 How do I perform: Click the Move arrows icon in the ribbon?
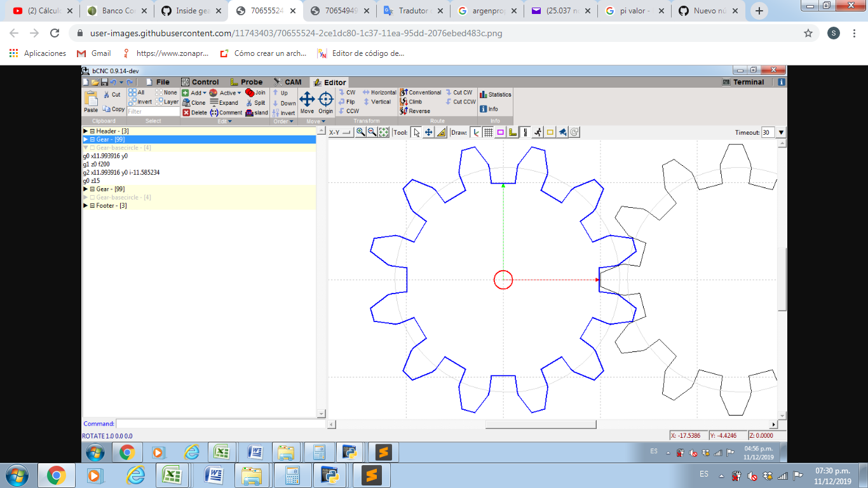coord(307,99)
